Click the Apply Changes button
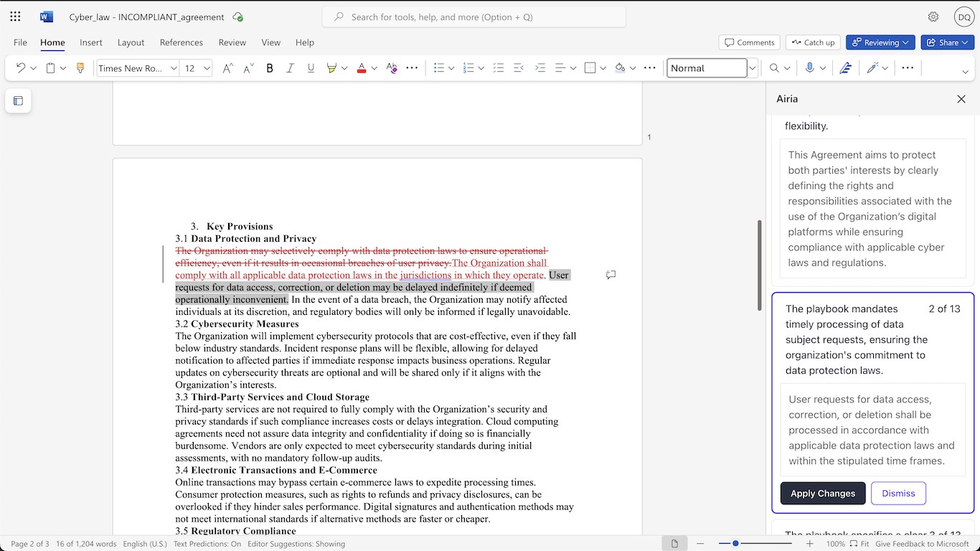The width and height of the screenshot is (980, 551). [822, 494]
